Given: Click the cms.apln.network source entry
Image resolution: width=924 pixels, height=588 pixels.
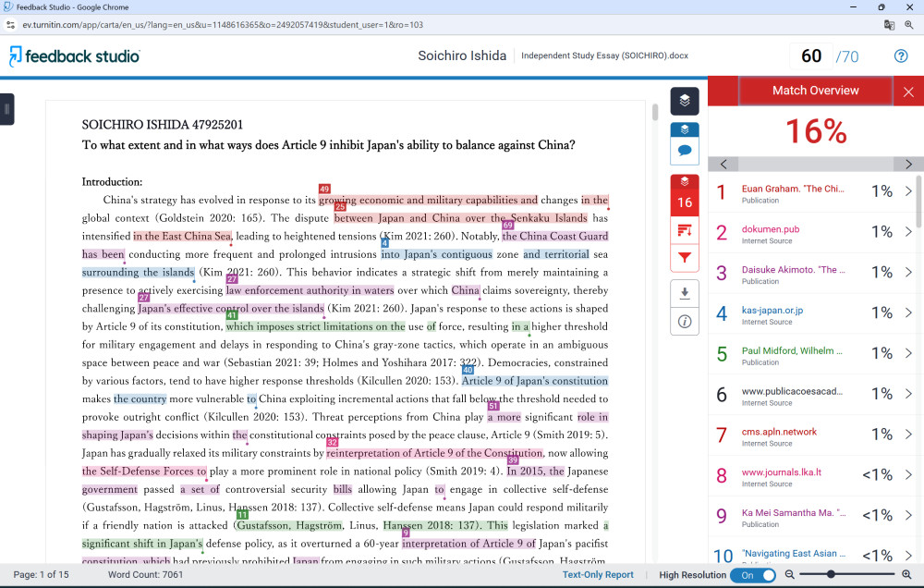Looking at the screenshot, I should click(779, 431).
